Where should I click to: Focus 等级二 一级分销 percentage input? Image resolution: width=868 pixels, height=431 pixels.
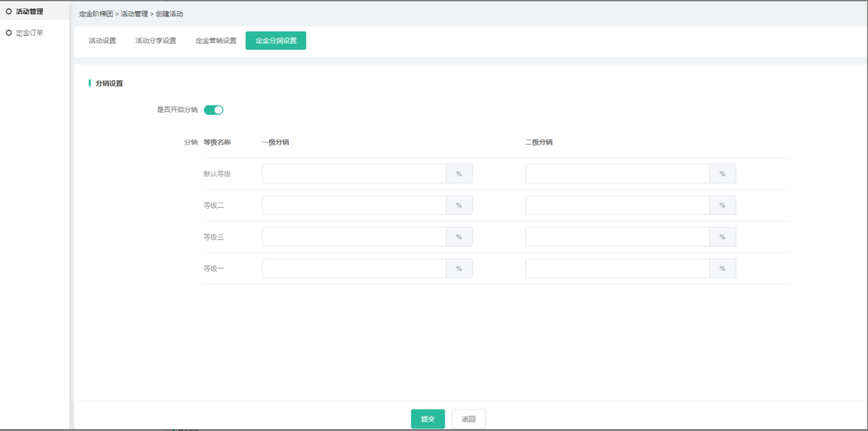[x=354, y=206]
